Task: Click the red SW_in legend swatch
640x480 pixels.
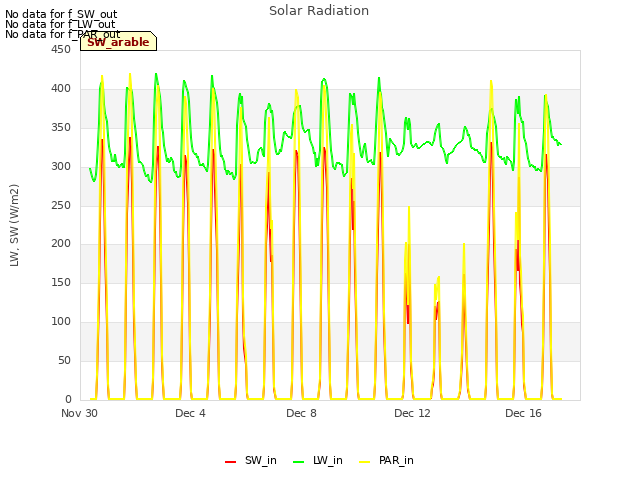Action: click(231, 462)
